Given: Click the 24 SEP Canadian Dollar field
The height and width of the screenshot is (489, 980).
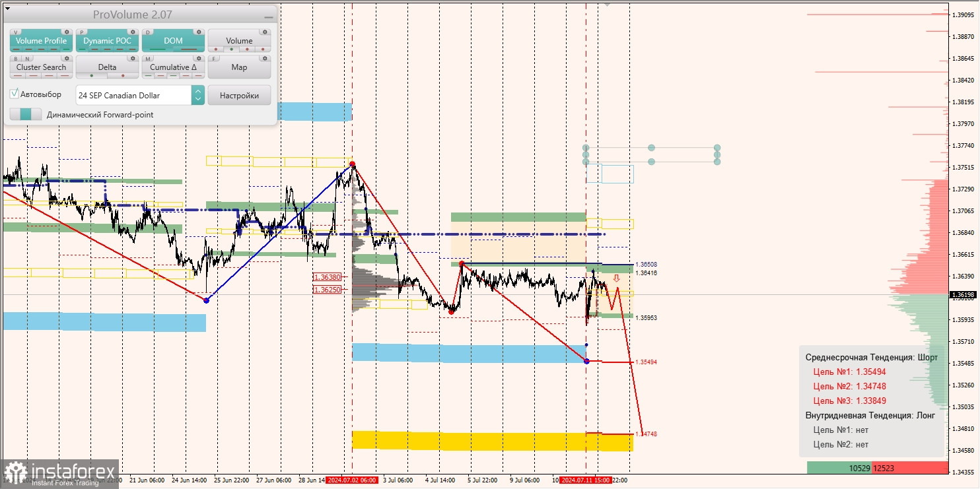Looking at the screenshot, I should [x=133, y=95].
